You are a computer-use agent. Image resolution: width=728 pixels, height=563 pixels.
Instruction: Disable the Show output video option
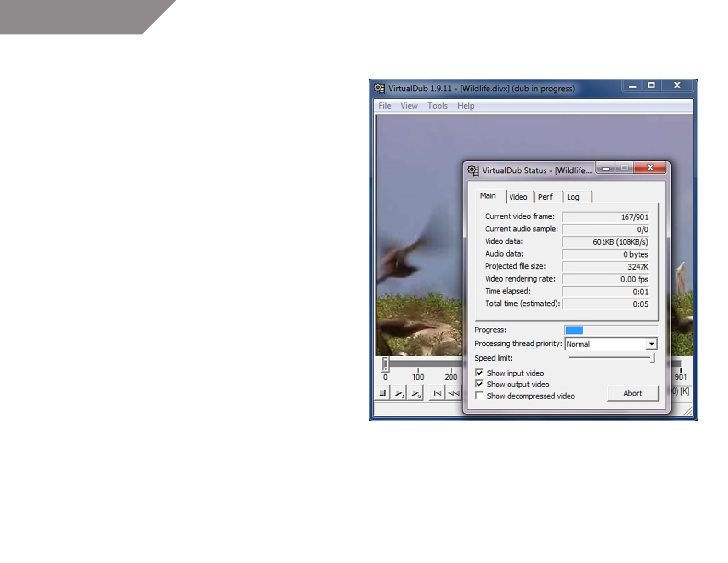click(479, 384)
